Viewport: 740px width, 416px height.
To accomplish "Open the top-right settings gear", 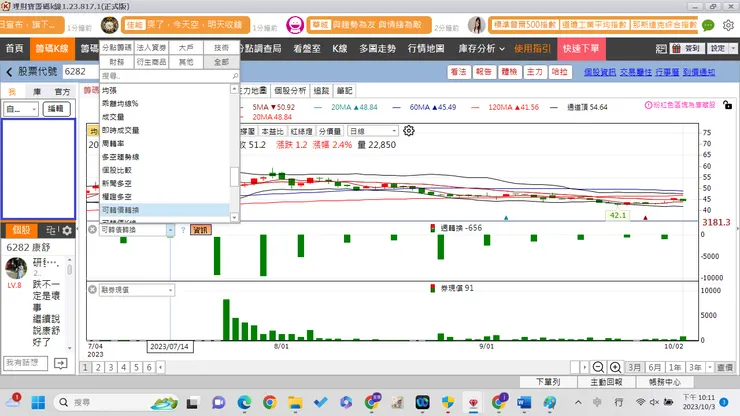I will (728, 25).
